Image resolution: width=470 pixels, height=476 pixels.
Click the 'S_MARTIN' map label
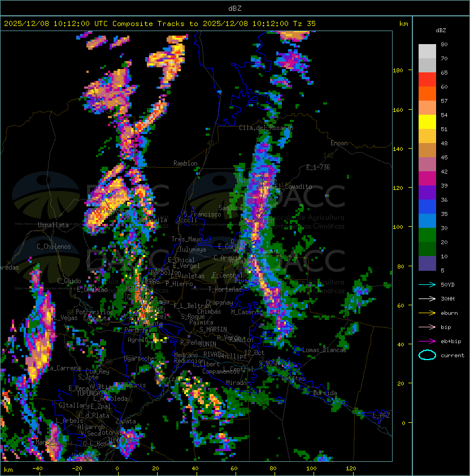213,330
